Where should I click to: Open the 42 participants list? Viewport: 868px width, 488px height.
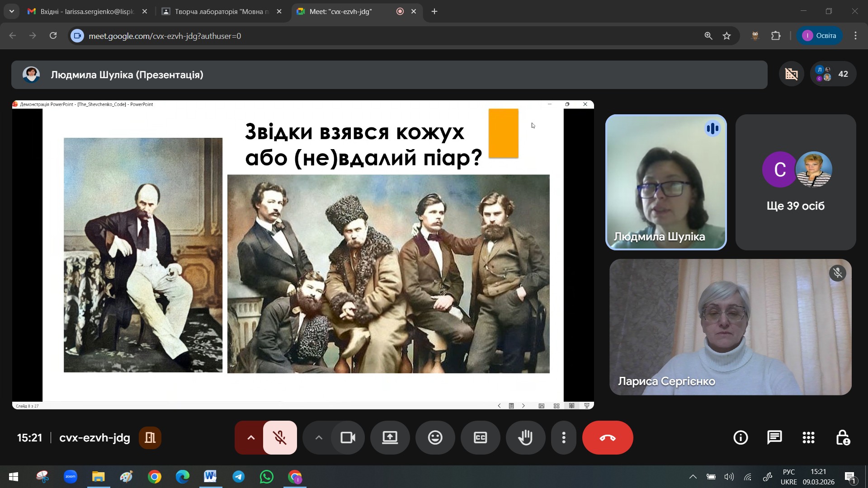833,74
